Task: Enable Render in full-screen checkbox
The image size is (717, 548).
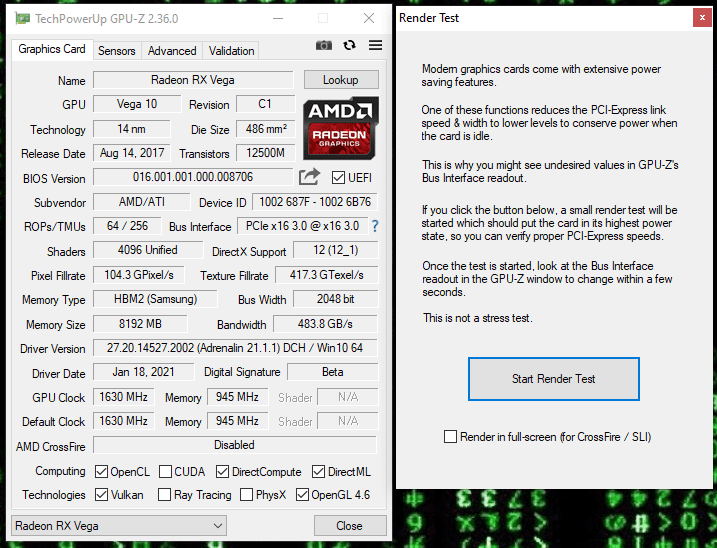Action: [450, 436]
